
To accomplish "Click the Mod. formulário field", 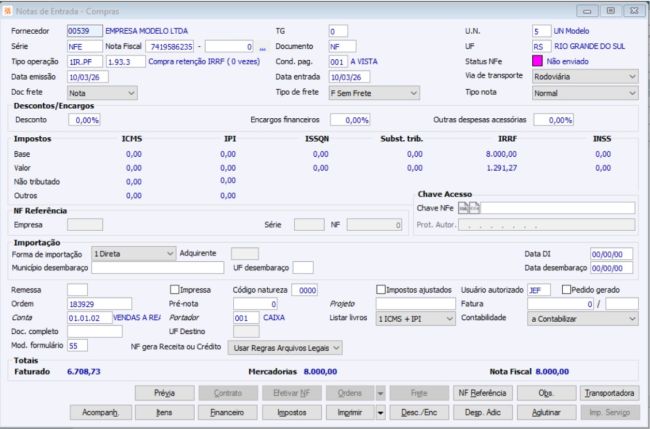I will click(77, 345).
